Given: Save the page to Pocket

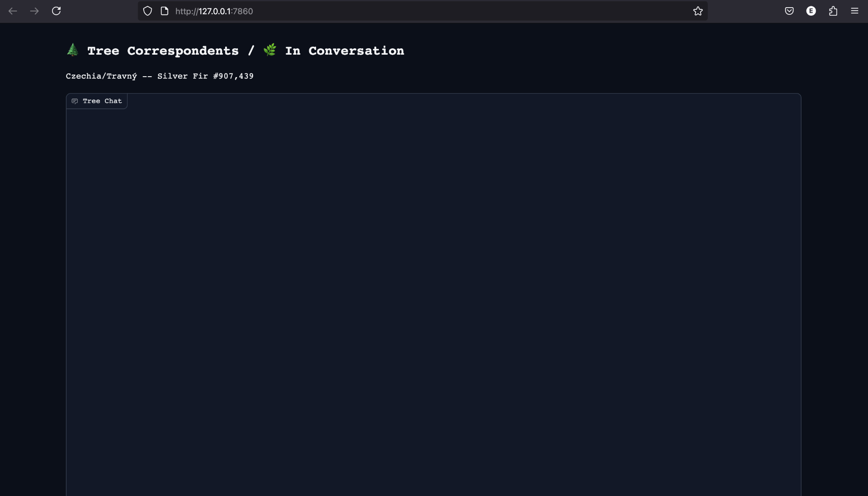Looking at the screenshot, I should point(789,11).
